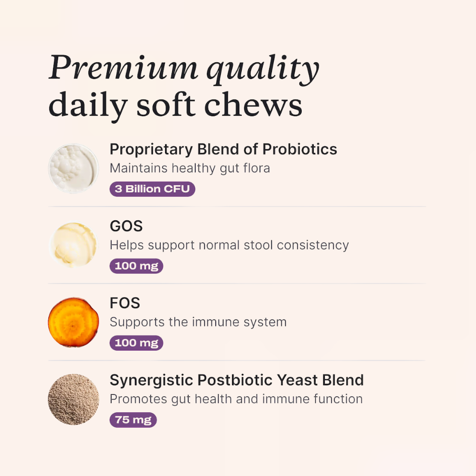Click the FOS ingredient title
Screen dimensions: 476x476
(125, 303)
